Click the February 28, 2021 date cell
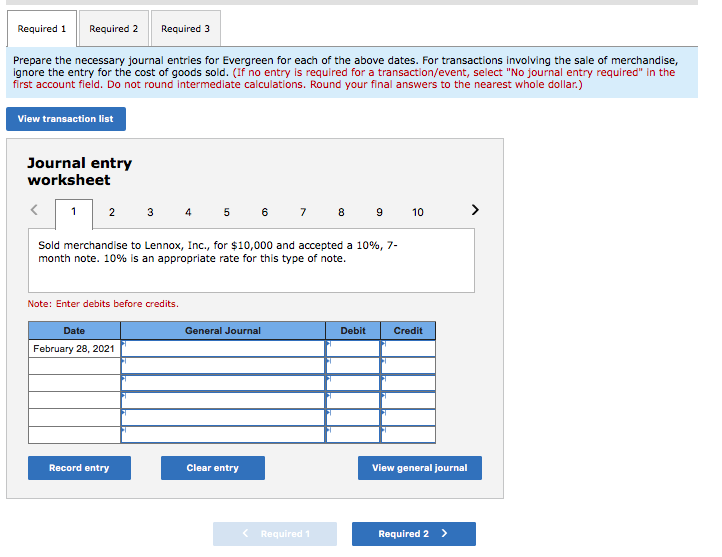The image size is (722, 557). click(x=74, y=348)
